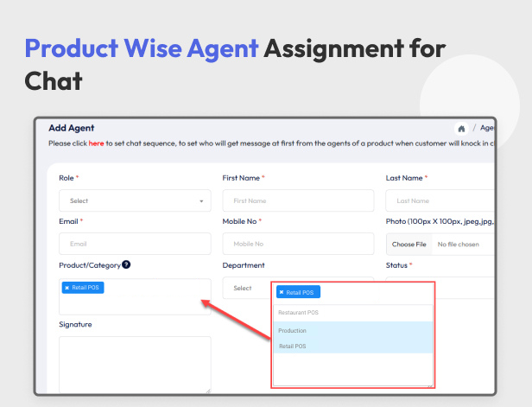
Task: Open the Role select dropdown
Action: click(134, 200)
